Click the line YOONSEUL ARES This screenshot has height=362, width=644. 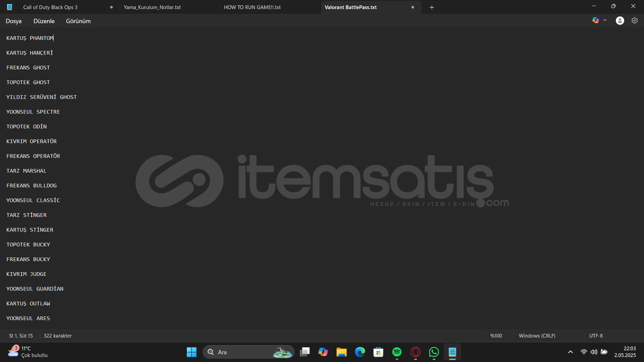pos(28,318)
